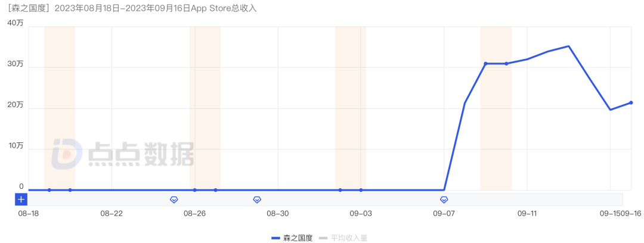Viewport: 644px width, 243px height.
Task: Click the 09-11 date label on axis
Action: (x=527, y=213)
